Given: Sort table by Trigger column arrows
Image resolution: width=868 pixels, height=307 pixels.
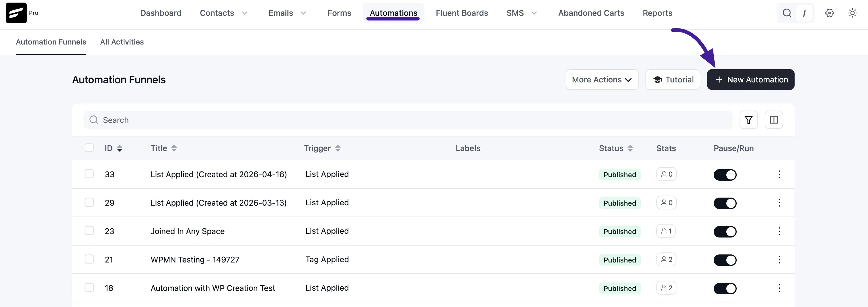Looking at the screenshot, I should coord(338,148).
